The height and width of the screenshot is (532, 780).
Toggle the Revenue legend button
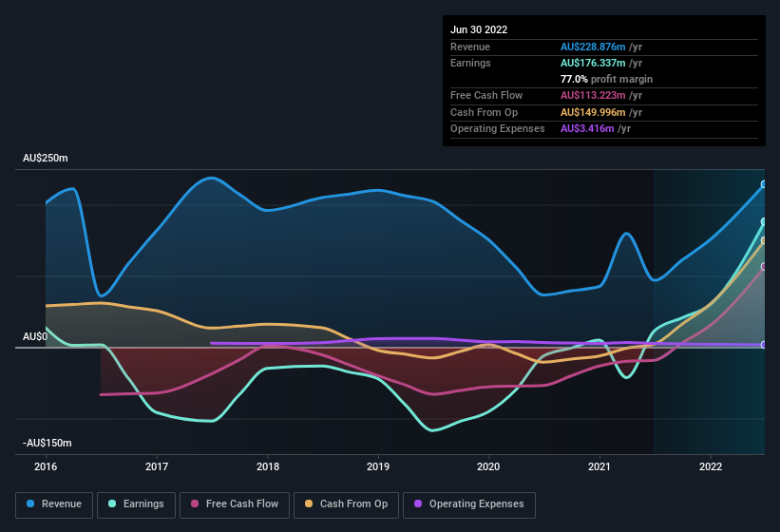point(54,504)
